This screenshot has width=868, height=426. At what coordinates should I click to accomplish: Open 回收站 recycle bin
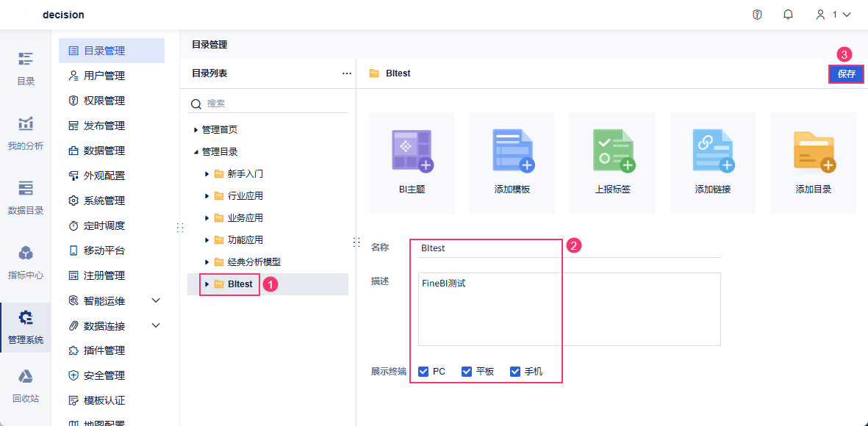point(26,386)
